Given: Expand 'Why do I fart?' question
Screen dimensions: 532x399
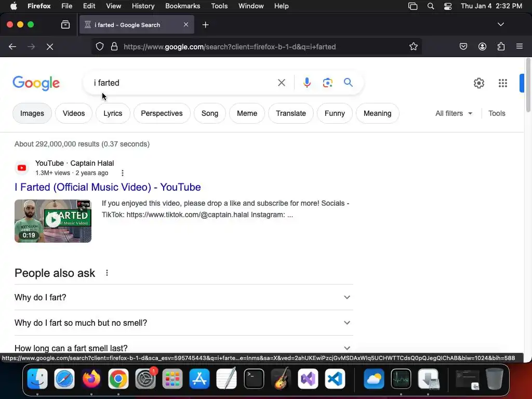Looking at the screenshot, I should pos(183,297).
